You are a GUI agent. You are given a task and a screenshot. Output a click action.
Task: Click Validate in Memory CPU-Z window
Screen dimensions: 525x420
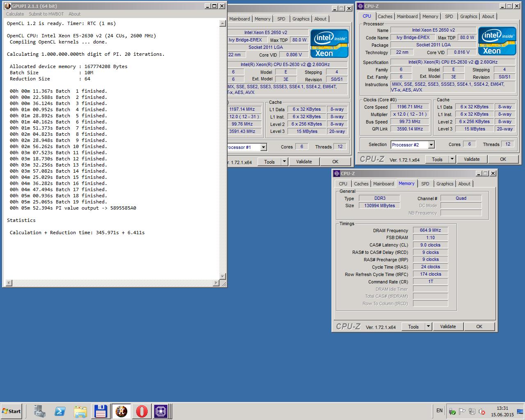coord(448,326)
